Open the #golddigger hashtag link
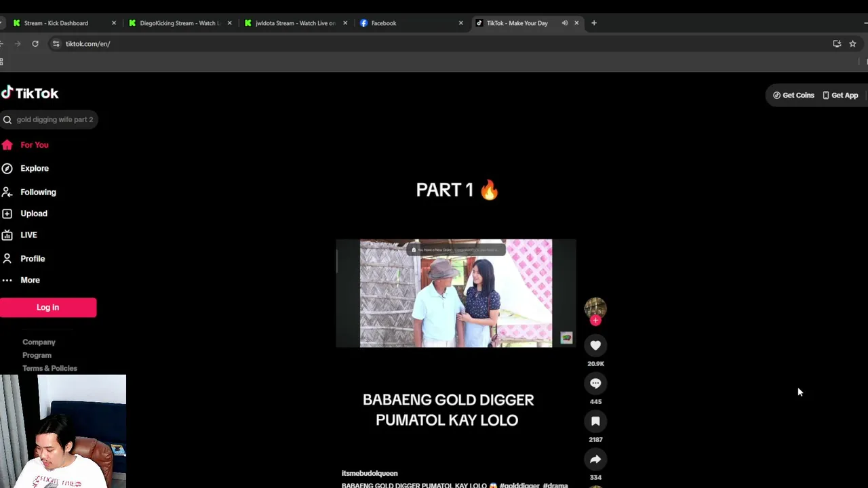Image resolution: width=868 pixels, height=488 pixels. pos(519,485)
